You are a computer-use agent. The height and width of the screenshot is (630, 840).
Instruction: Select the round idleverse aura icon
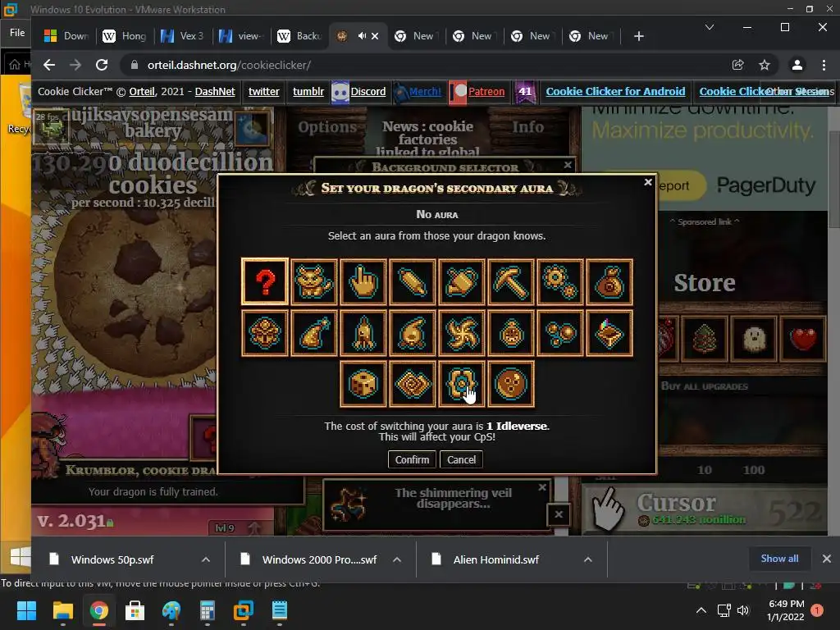[511, 384]
